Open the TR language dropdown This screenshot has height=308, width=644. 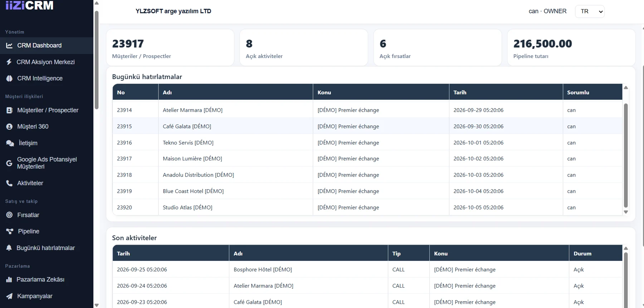pos(590,11)
